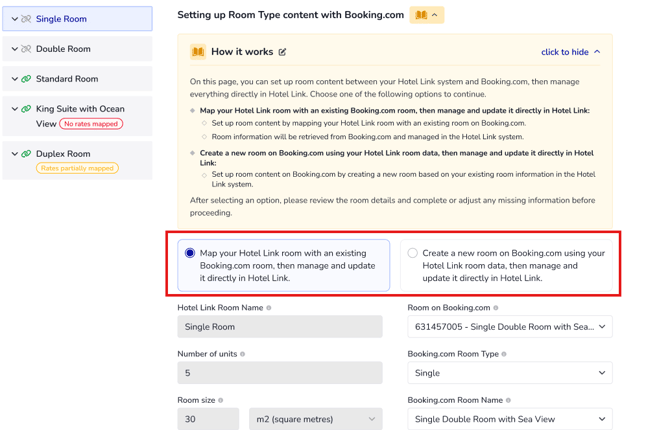
Task: Open the room size unit m2 dropdown
Action: (x=315, y=419)
